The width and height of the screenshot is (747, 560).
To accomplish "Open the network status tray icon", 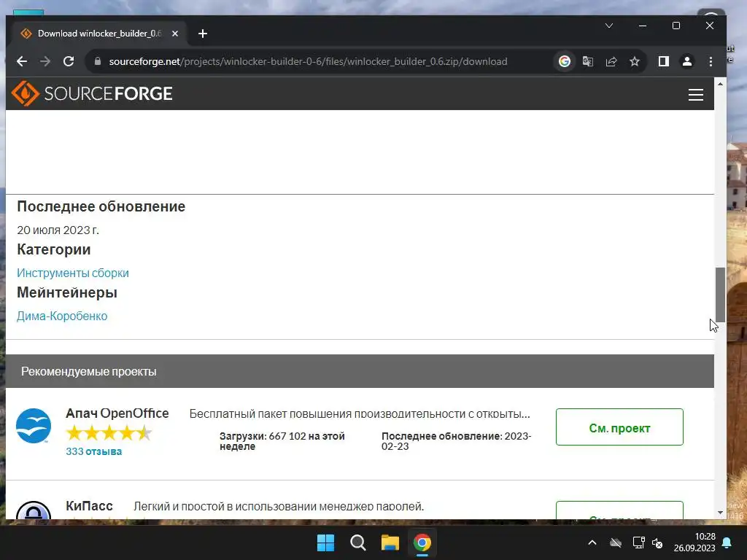I will tap(638, 542).
